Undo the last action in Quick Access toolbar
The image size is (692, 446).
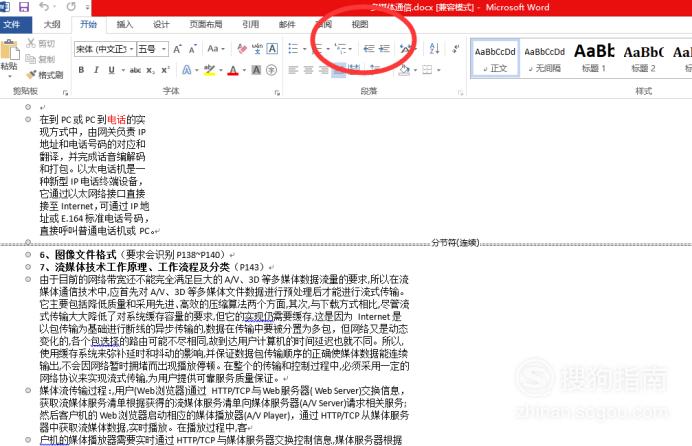click(x=44, y=7)
